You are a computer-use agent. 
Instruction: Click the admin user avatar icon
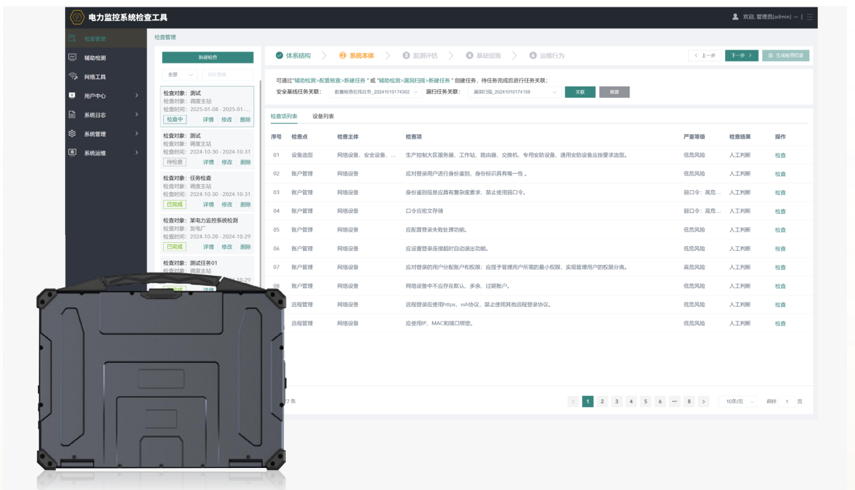[x=735, y=17]
